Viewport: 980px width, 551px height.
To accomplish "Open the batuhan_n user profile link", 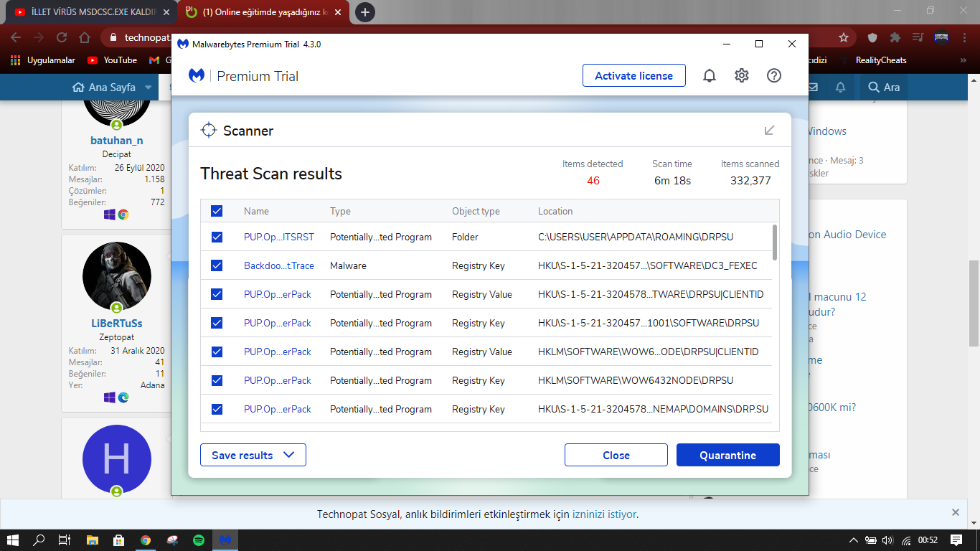I will 117,141.
